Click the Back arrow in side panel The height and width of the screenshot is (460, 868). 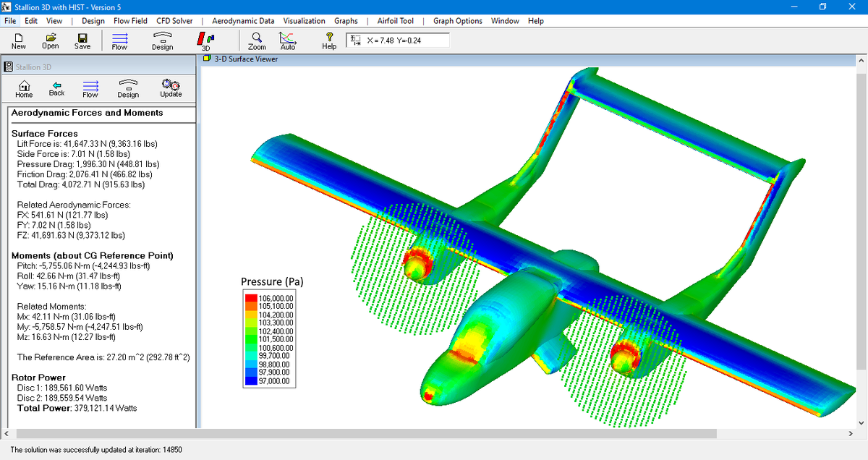coord(56,89)
